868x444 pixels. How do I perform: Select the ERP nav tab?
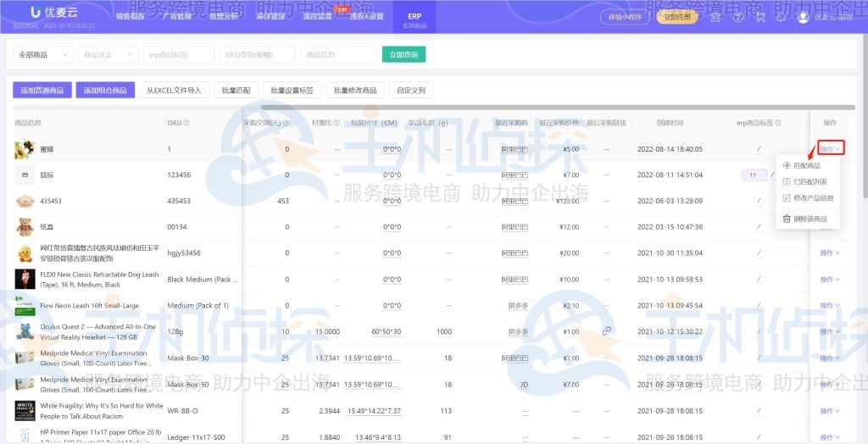[415, 17]
